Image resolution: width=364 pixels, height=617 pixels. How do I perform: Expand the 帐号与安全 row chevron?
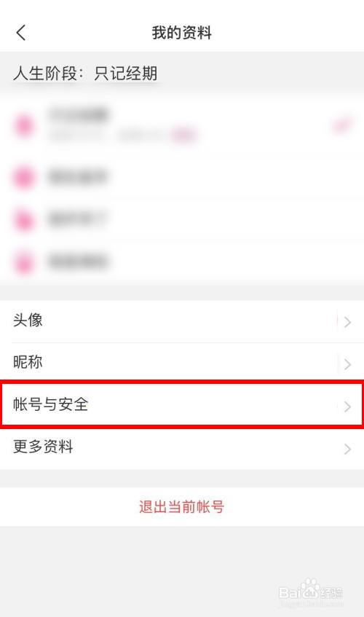(x=347, y=406)
